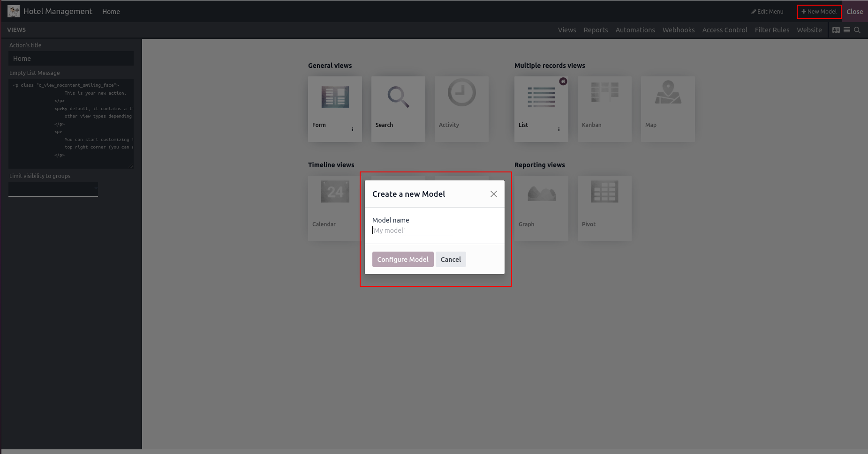This screenshot has width=868, height=454.
Task: Select the Map view icon
Action: click(x=668, y=92)
